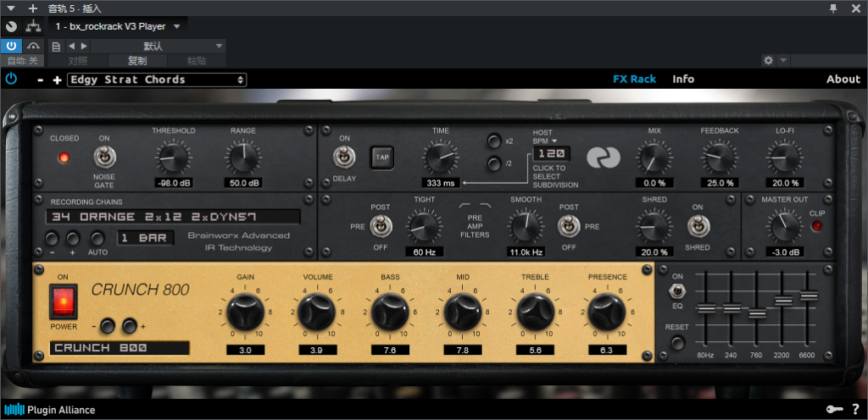The height and width of the screenshot is (420, 868).
Task: Click the 6600 EQ fader
Action: [809, 296]
